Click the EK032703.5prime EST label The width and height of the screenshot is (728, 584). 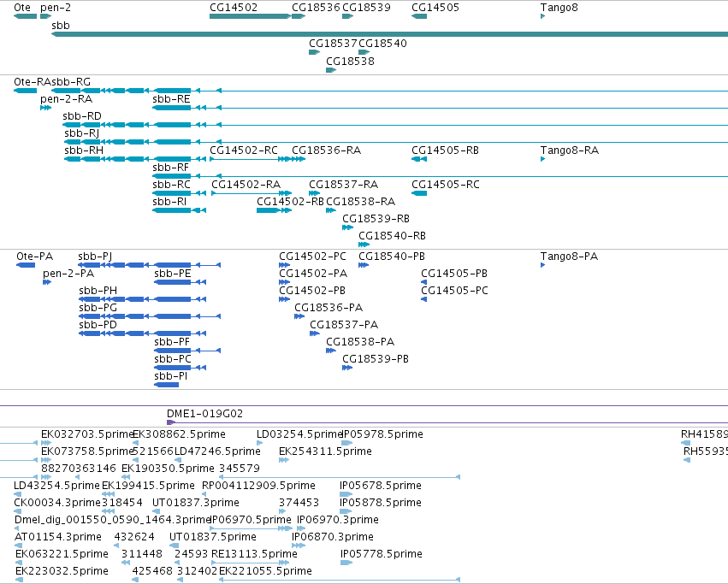87,434
